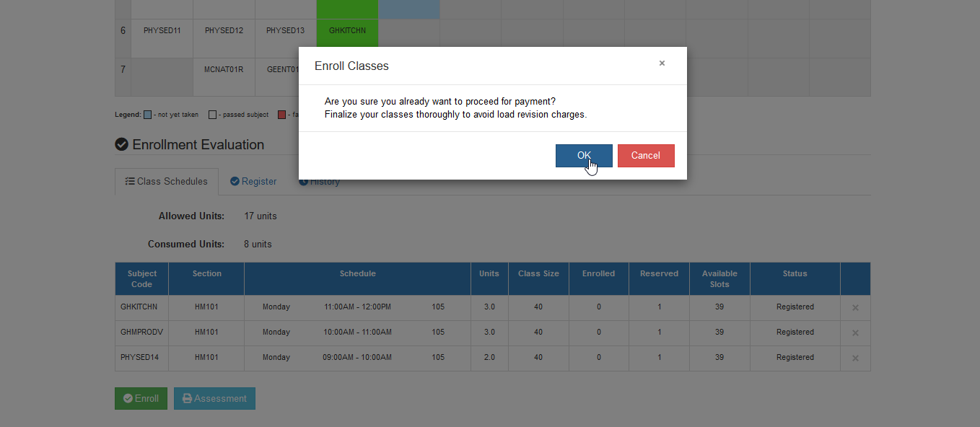Click the Subject Code column header

point(142,279)
